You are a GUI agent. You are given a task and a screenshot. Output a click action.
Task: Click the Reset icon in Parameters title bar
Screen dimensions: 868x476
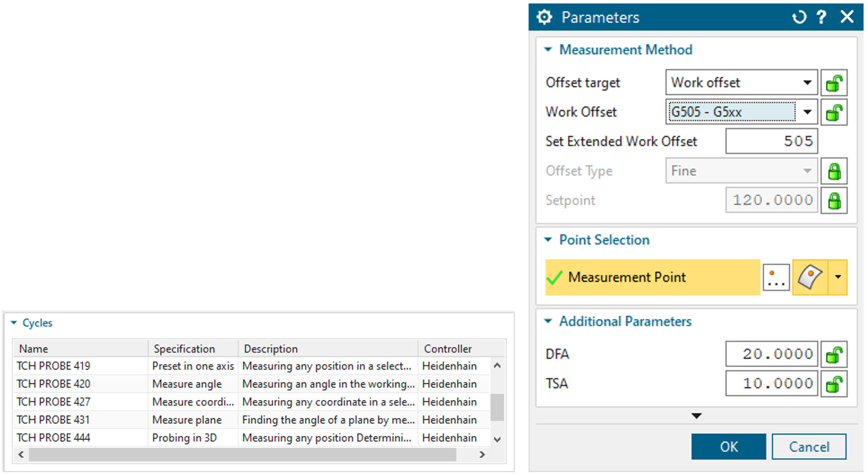pyautogui.click(x=799, y=17)
